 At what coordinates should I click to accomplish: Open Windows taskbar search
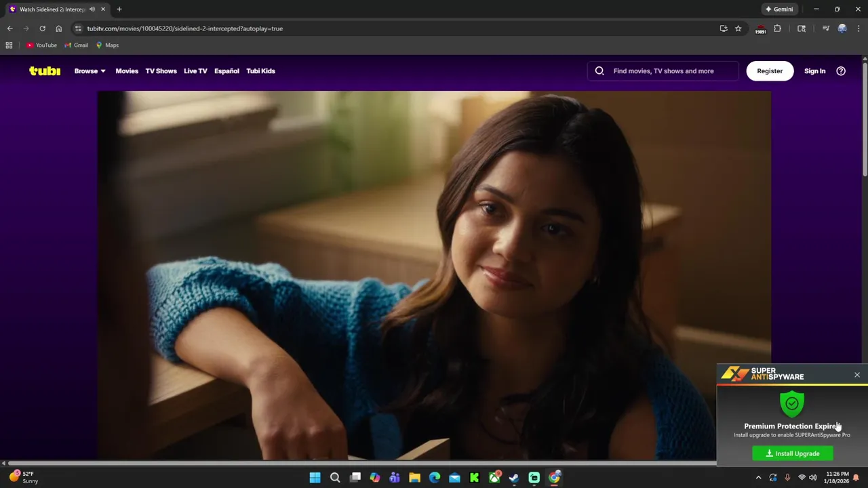click(335, 478)
